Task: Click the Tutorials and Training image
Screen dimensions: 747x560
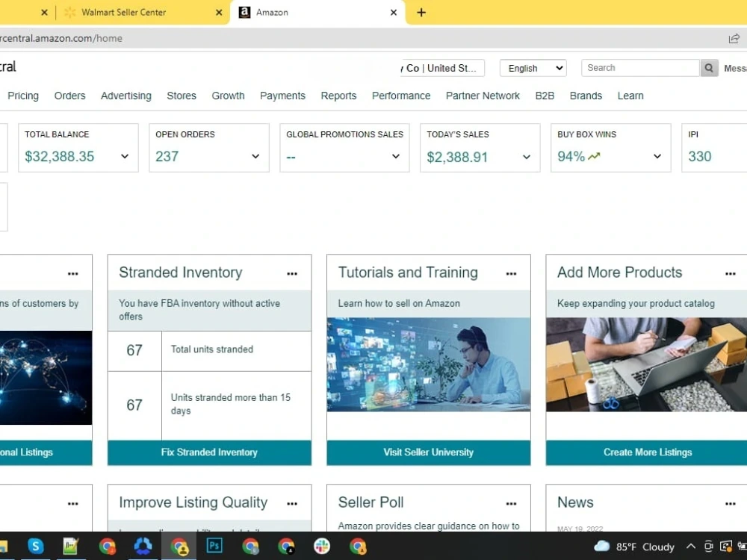Action: point(428,364)
